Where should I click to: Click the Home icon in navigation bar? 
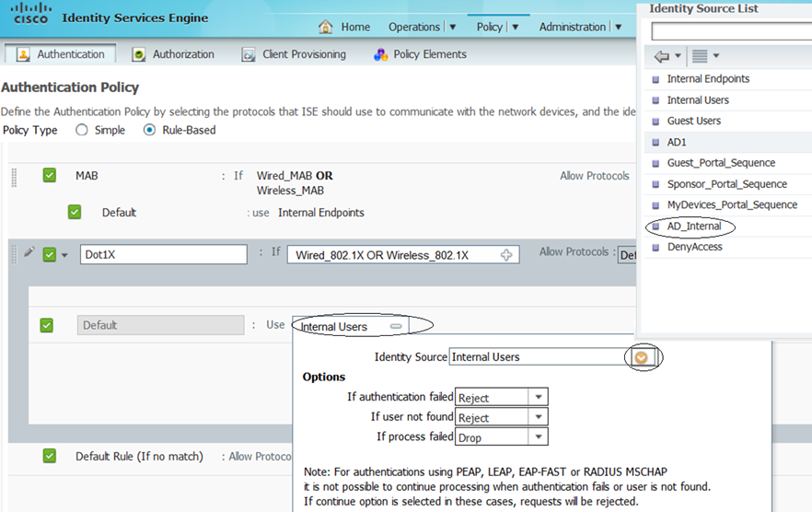pos(326,27)
